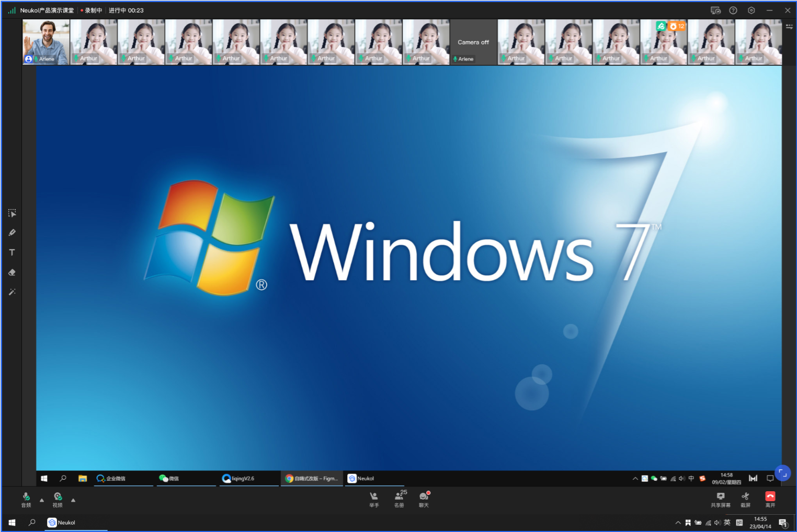Click the Neukol产品演示课堂 window title

coord(47,10)
